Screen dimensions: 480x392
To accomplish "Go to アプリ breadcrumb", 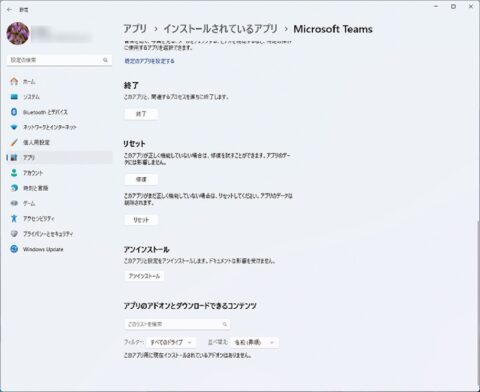I will (135, 29).
